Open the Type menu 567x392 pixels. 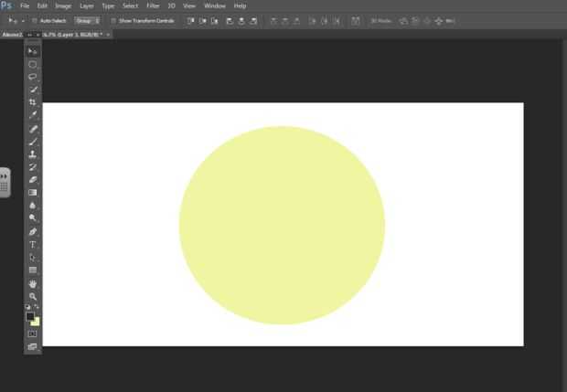108,5
